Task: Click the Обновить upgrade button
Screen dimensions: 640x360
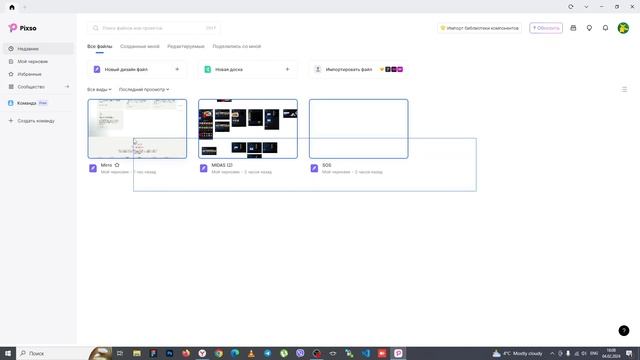Action: pos(546,28)
